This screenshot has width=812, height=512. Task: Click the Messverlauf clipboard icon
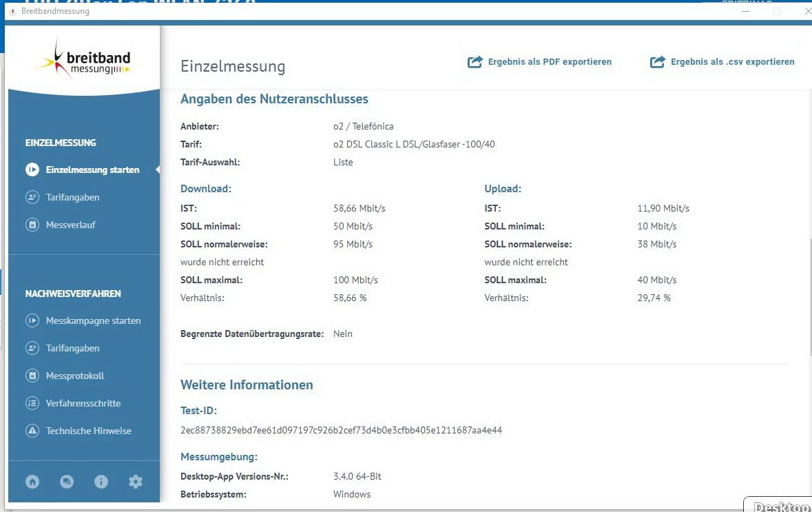tap(32, 225)
